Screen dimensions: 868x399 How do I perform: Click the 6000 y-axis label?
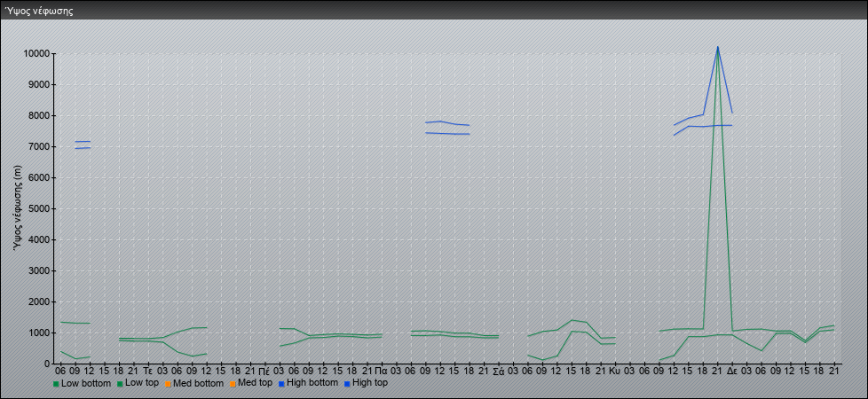[x=39, y=177]
